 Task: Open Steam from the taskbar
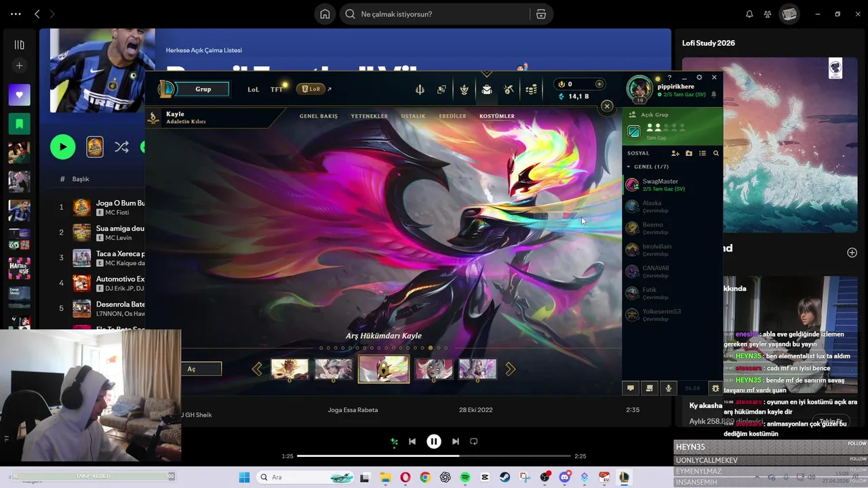point(505,477)
